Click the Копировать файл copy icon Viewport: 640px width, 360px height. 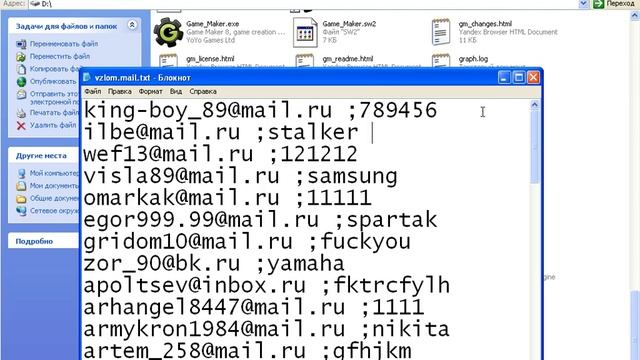tap(21, 69)
